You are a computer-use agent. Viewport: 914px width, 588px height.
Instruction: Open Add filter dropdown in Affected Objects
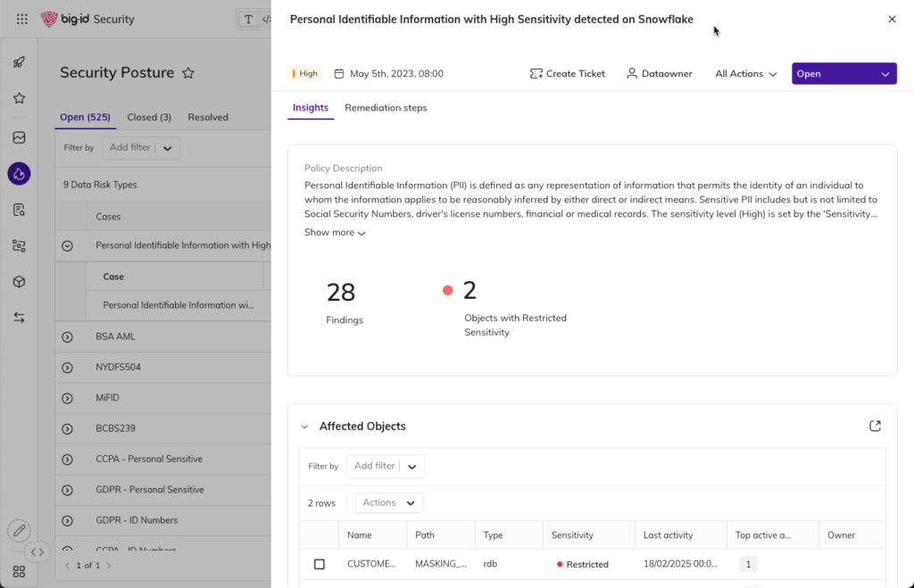click(386, 466)
